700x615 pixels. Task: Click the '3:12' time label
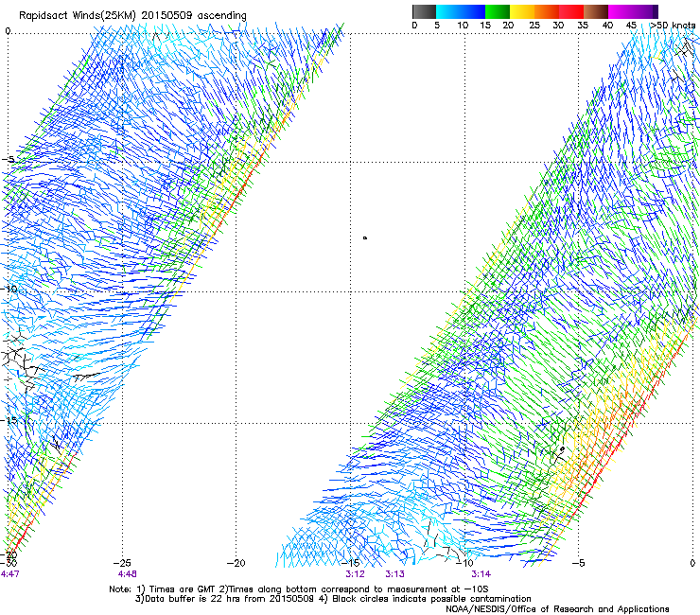[x=355, y=574]
